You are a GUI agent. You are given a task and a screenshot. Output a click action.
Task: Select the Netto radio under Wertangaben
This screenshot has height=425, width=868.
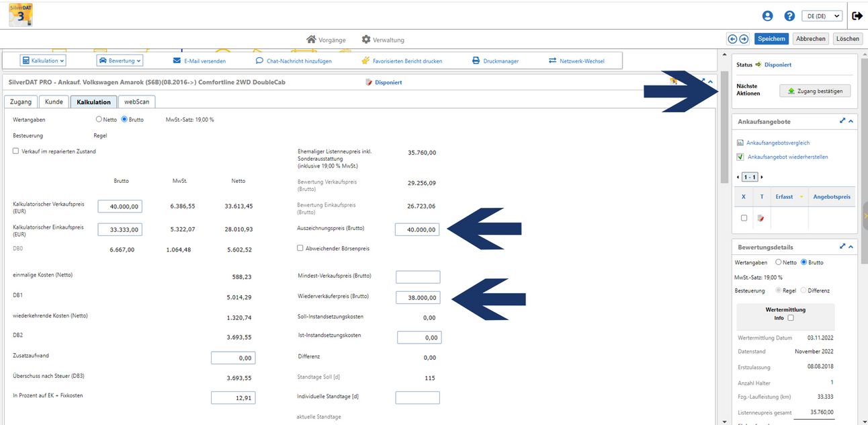coord(99,120)
